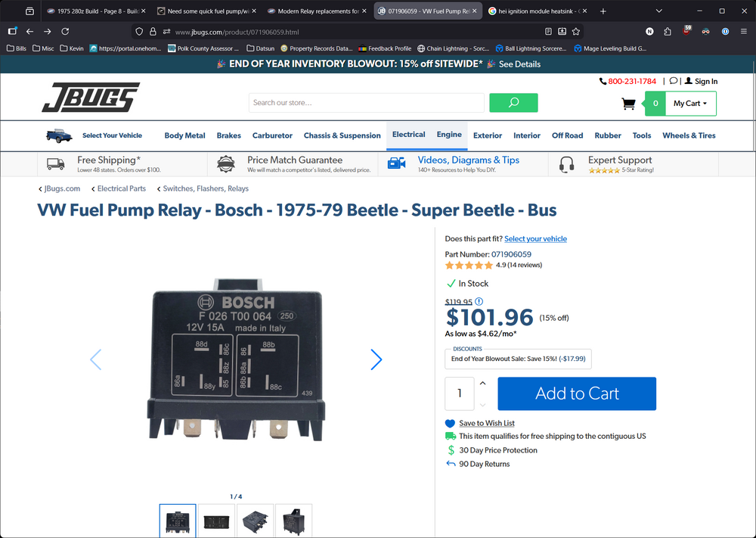Open the browser tab list dropdown
Image resolution: width=756 pixels, height=538 pixels.
click(659, 11)
